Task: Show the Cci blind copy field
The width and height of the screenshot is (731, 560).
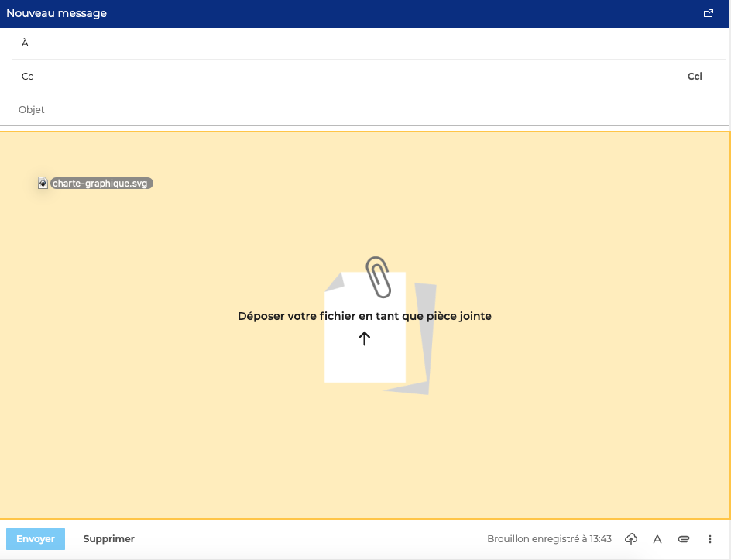Action: click(x=695, y=77)
